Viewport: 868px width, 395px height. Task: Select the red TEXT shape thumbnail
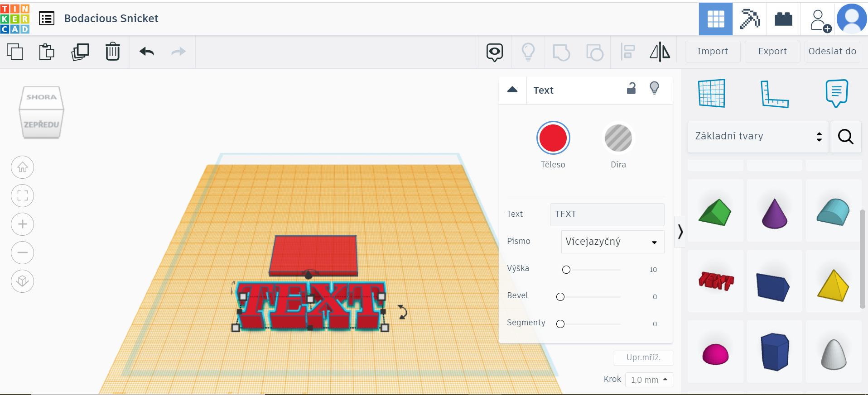tap(715, 281)
